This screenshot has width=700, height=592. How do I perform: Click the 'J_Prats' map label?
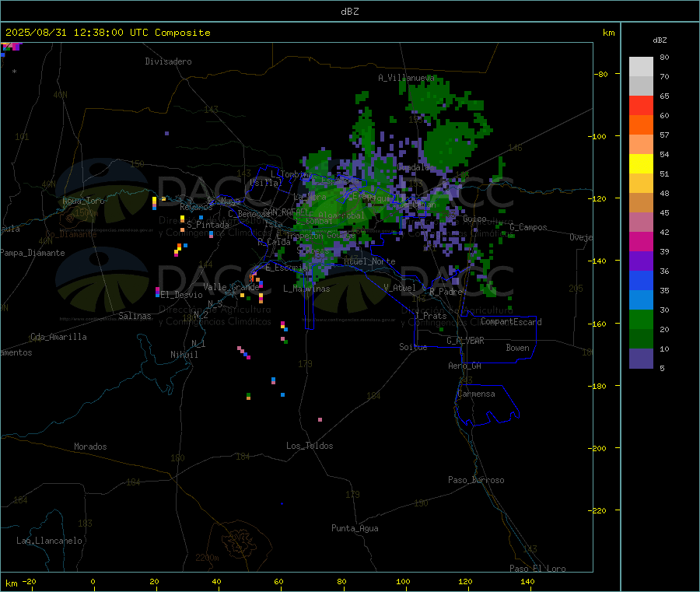click(x=430, y=316)
